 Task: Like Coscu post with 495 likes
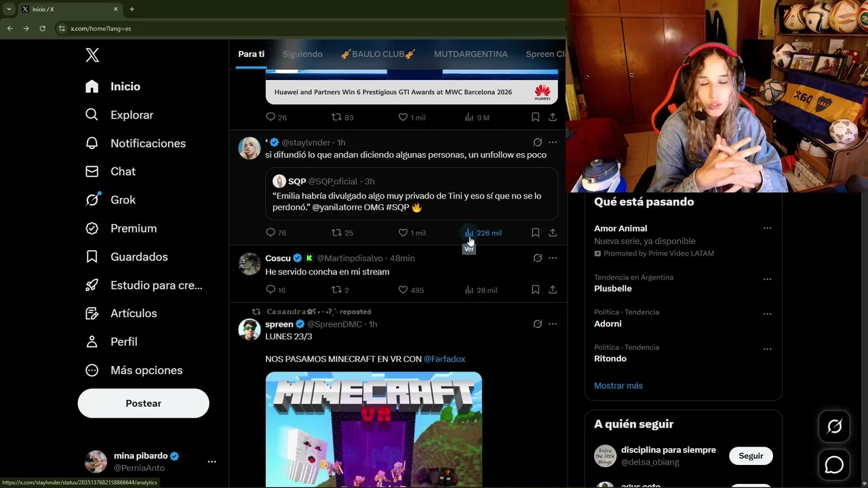[x=411, y=289]
